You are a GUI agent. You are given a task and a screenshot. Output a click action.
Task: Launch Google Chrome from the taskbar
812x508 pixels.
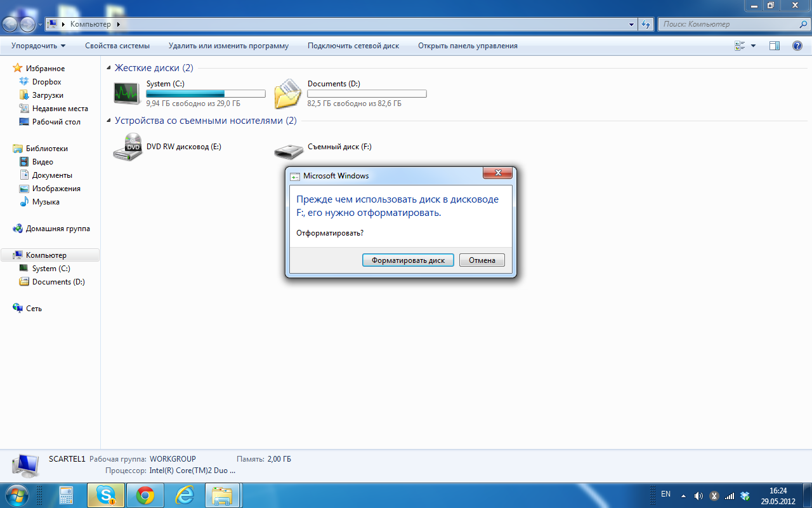point(145,495)
